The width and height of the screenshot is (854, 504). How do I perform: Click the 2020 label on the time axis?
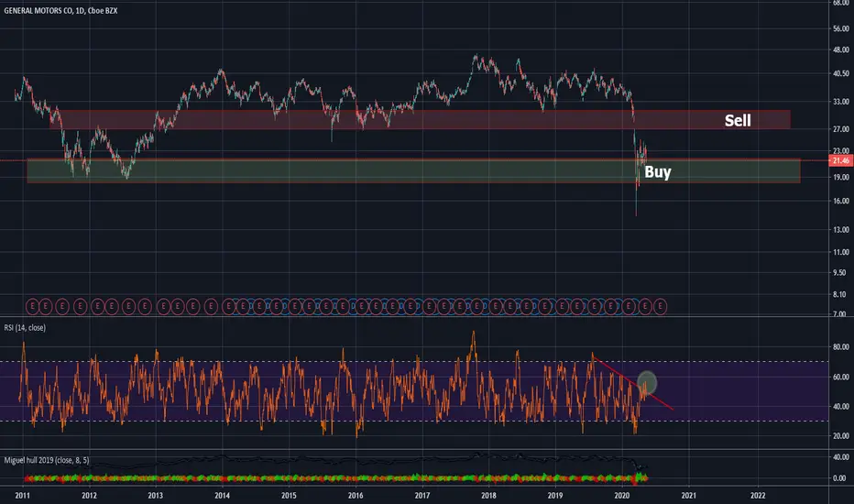pos(622,495)
